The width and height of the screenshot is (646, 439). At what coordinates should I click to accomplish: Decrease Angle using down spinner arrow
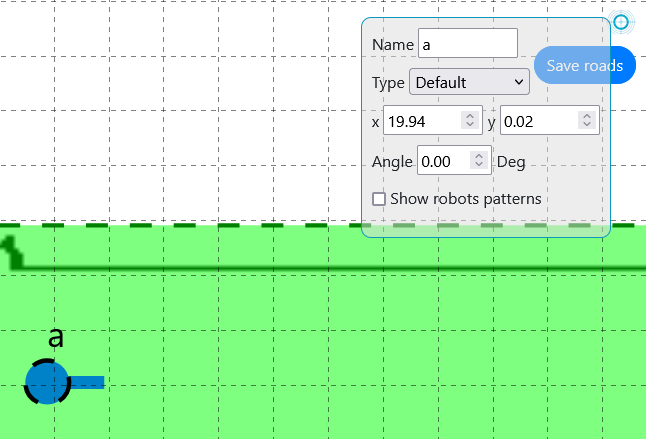click(x=479, y=166)
